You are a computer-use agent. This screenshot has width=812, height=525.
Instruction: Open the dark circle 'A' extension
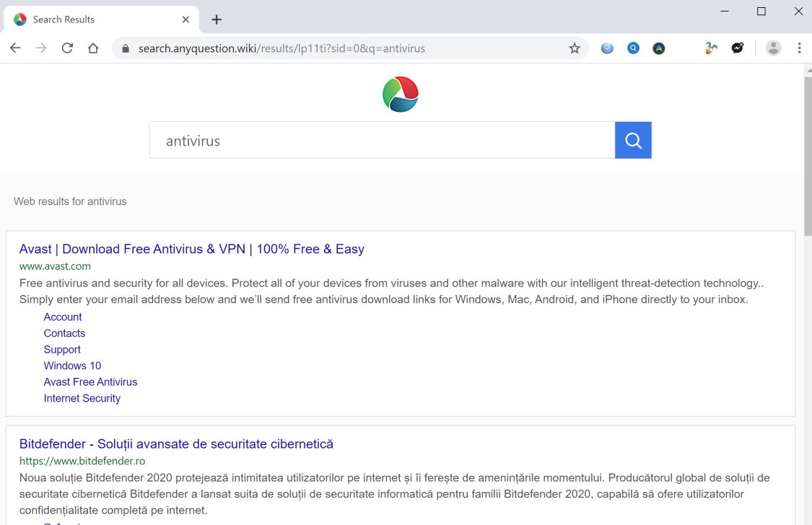click(x=659, y=48)
